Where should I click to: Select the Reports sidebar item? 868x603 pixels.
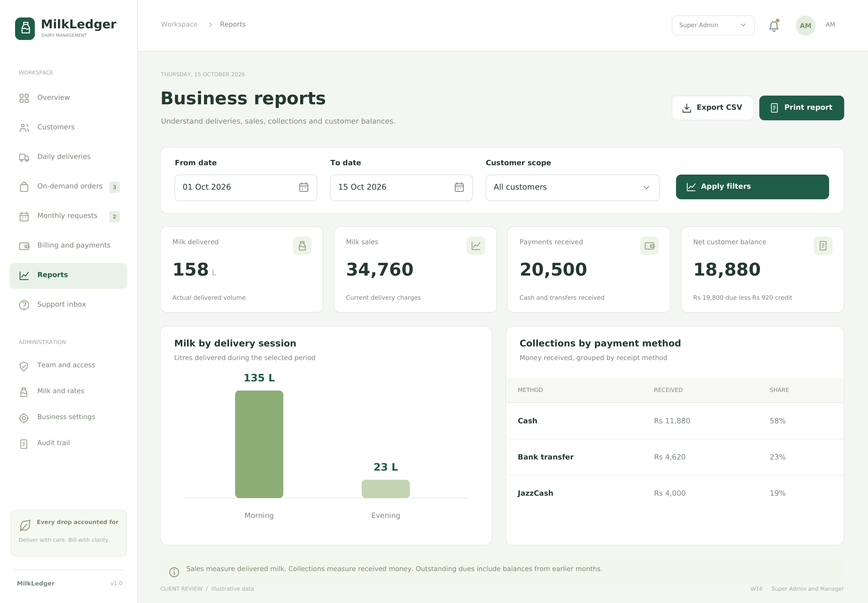click(x=68, y=276)
